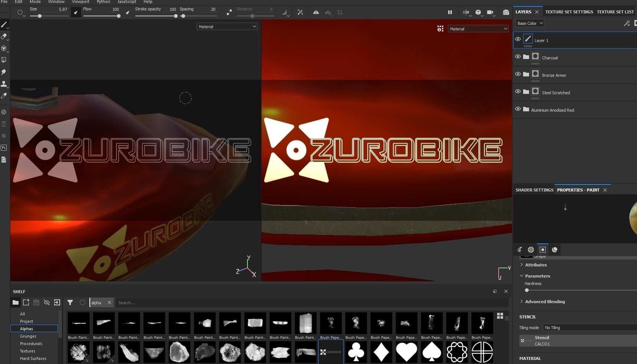This screenshot has height=364, width=637.
Task: Open the perspective cube dropdown
Action: [479, 13]
